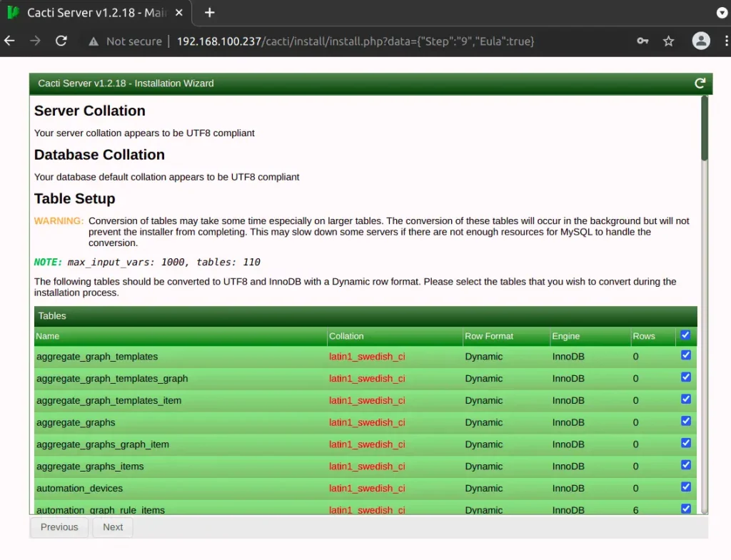Click the bookmark star icon
The image size is (731, 560).
668,41
